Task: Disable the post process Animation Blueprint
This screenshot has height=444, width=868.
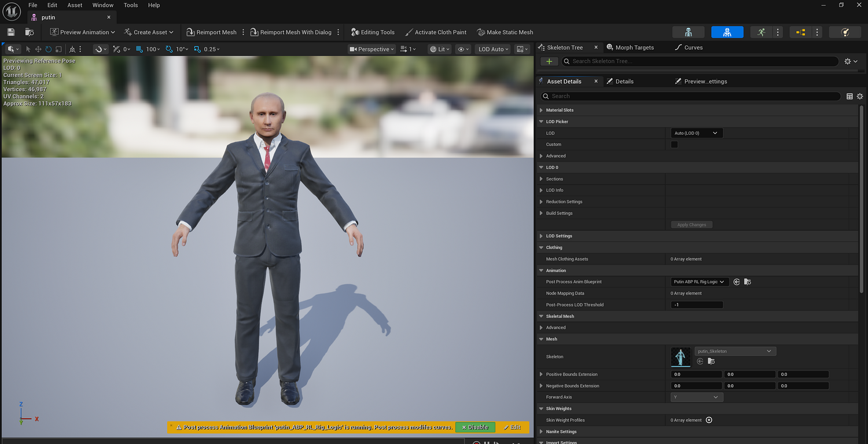Action: pyautogui.click(x=475, y=427)
